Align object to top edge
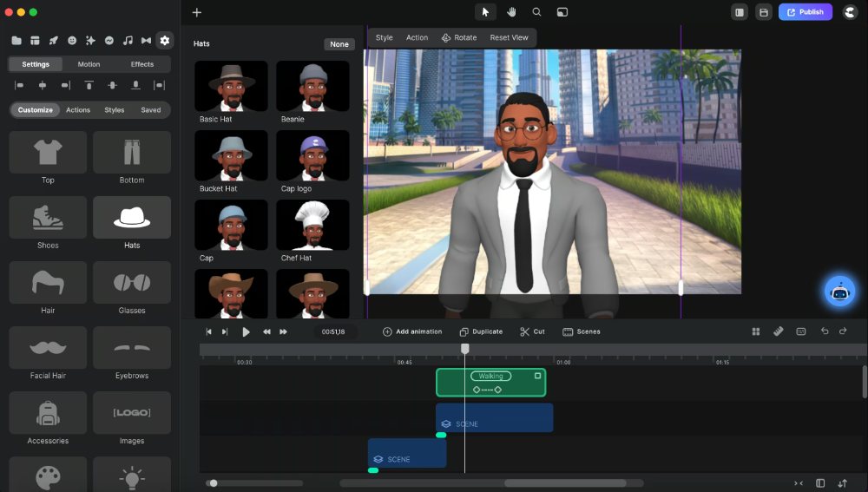The height and width of the screenshot is (492, 868). pos(89,85)
